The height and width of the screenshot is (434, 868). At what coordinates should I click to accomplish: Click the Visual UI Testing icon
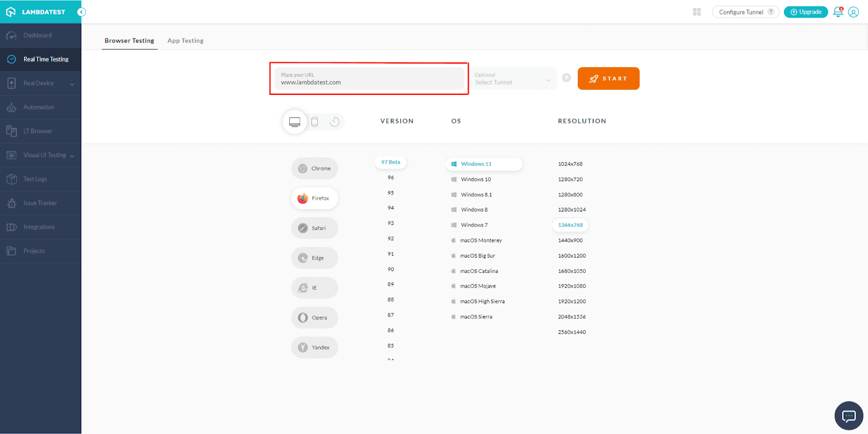(x=11, y=155)
